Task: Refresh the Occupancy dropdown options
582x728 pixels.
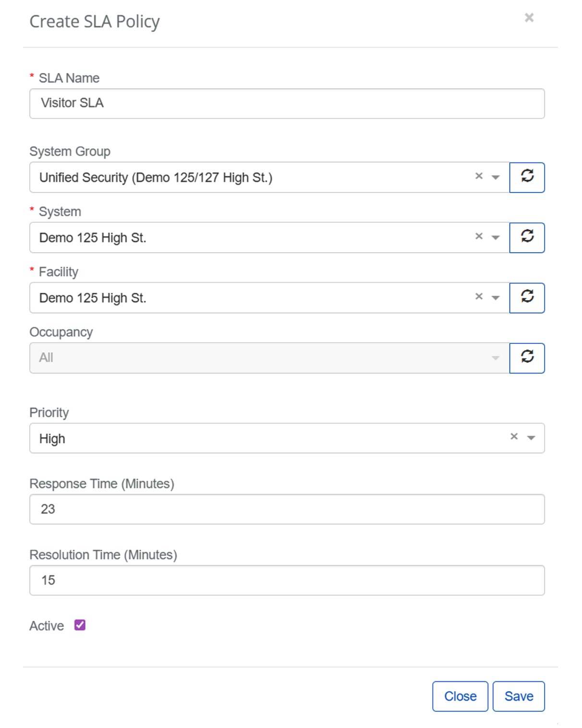Action: pyautogui.click(x=527, y=358)
